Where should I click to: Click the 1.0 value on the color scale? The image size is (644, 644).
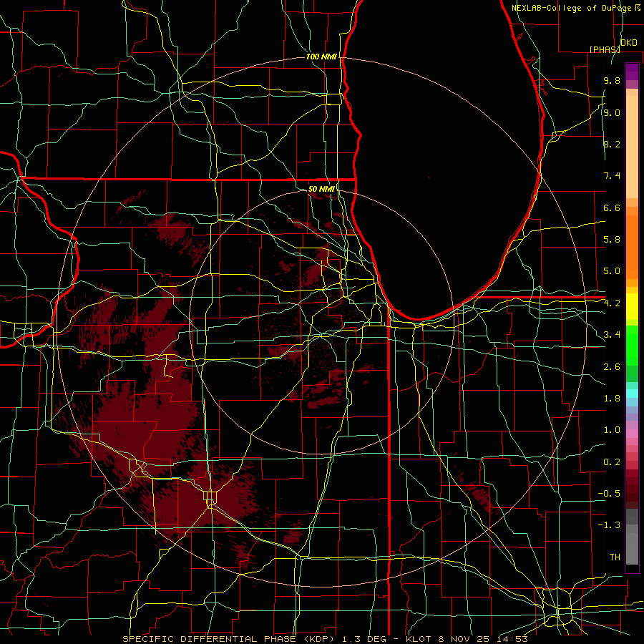point(612,430)
